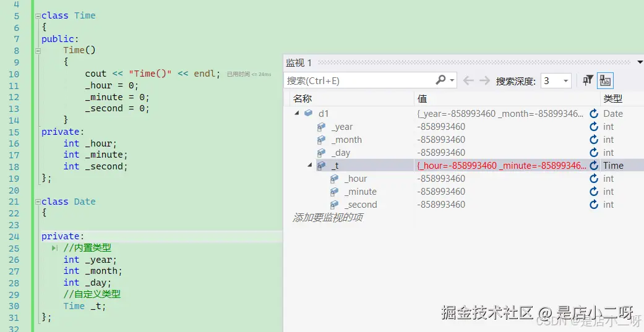The width and height of the screenshot is (644, 332).
Task: Select the _minute row name
Action: coord(361,192)
